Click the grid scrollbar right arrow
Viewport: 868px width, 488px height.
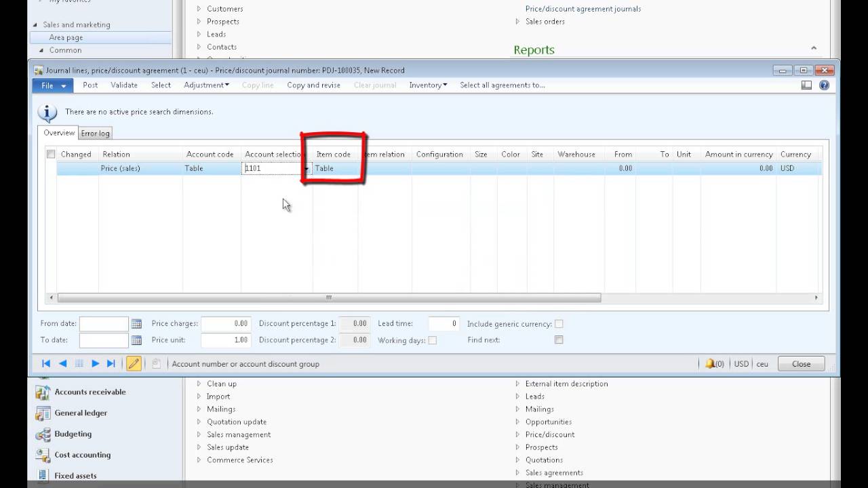pyautogui.click(x=816, y=298)
